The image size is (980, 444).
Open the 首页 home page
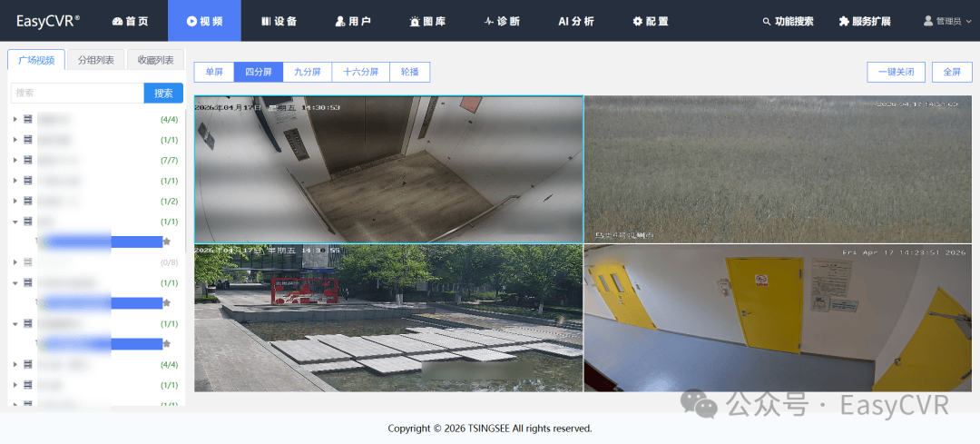tap(130, 21)
